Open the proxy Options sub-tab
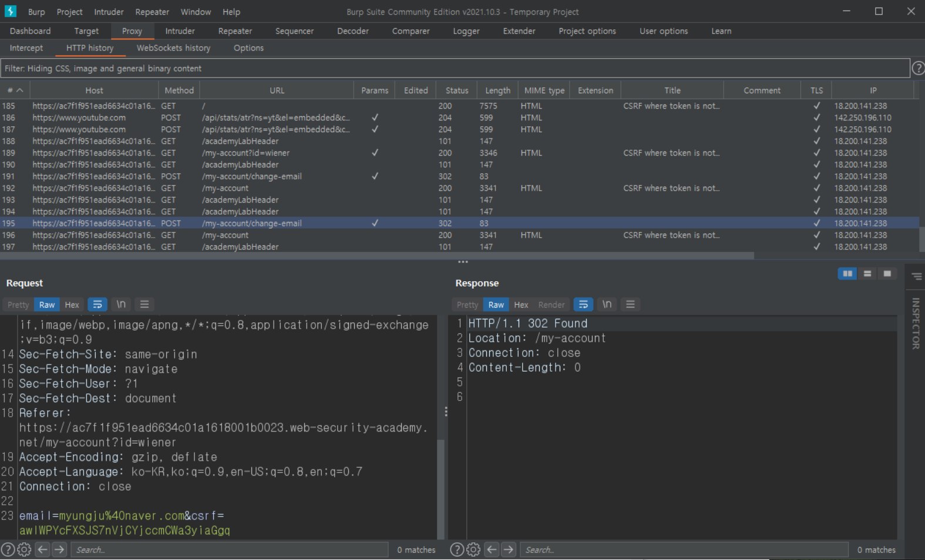Image resolution: width=925 pixels, height=560 pixels. pos(248,48)
